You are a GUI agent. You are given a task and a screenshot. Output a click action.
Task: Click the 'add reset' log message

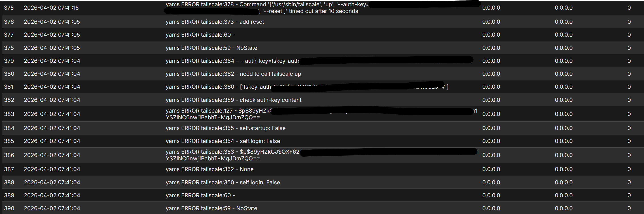(x=215, y=22)
